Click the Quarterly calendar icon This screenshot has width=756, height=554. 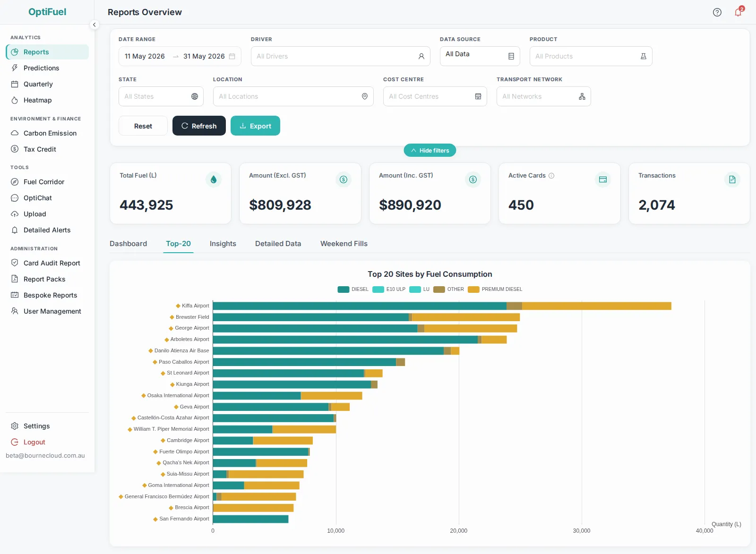pos(15,84)
